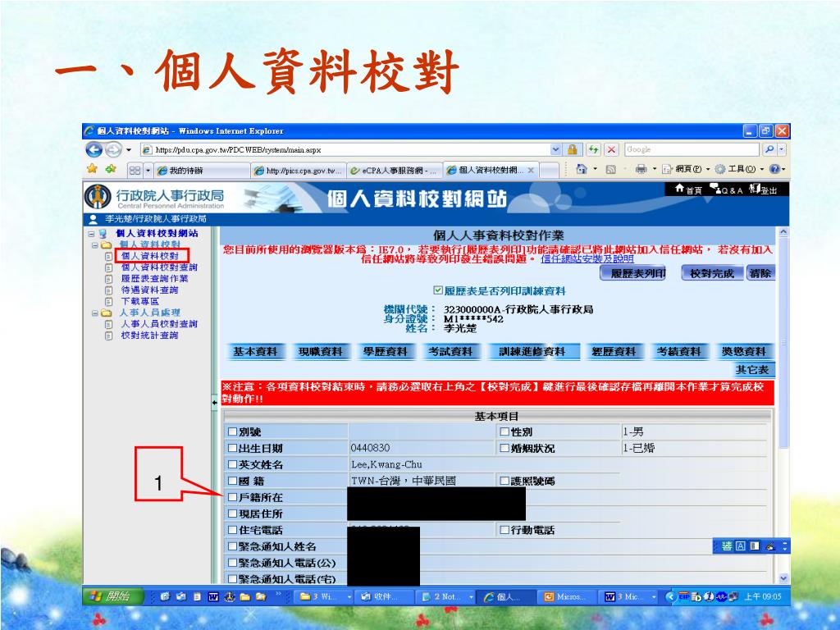Check the 戶籍所在 checkbox
The height and width of the screenshot is (630, 840).
pyautogui.click(x=232, y=497)
